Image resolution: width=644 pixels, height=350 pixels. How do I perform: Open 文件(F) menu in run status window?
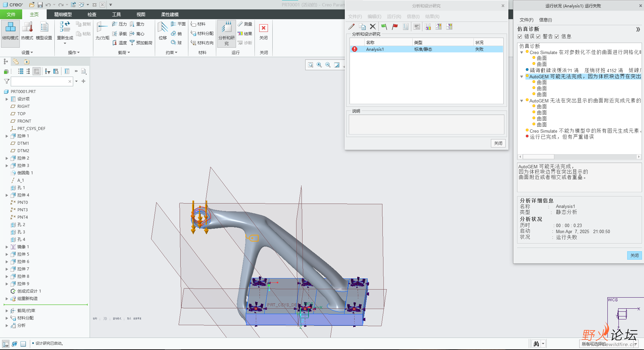[x=526, y=20]
